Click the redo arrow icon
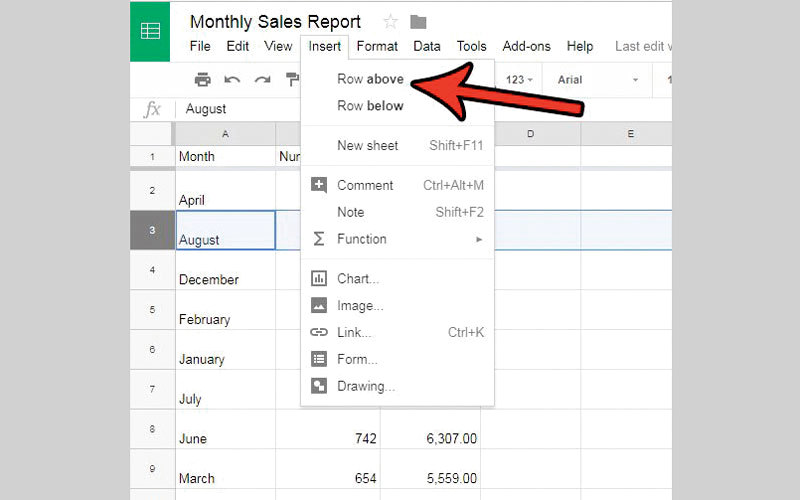 (x=262, y=80)
